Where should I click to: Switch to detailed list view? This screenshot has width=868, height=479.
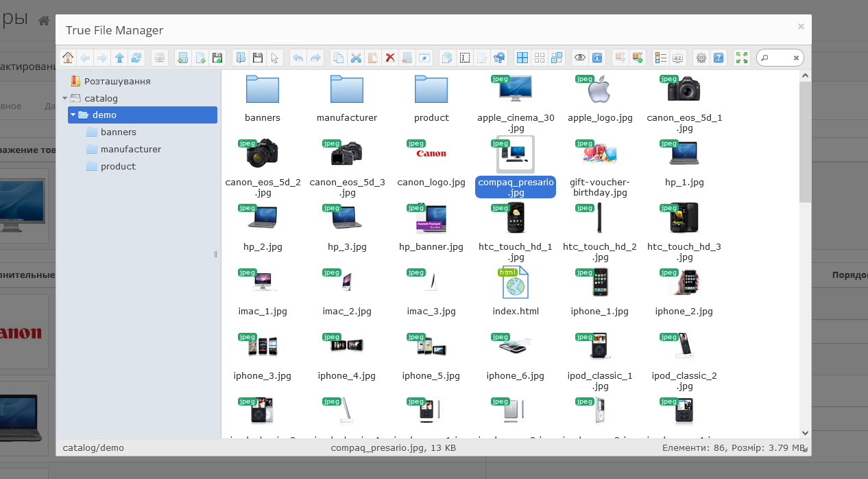[659, 58]
